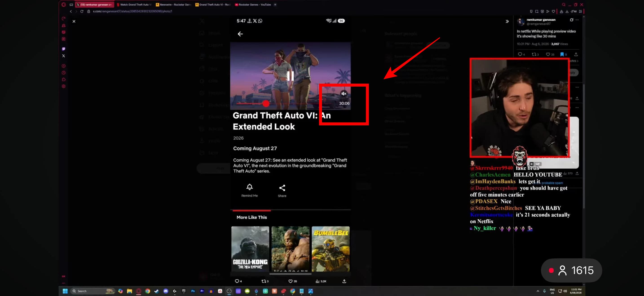Screen dimensions: 644x296
Task: Open Photoshop from the taskbar
Action: pyautogui.click(x=193, y=291)
